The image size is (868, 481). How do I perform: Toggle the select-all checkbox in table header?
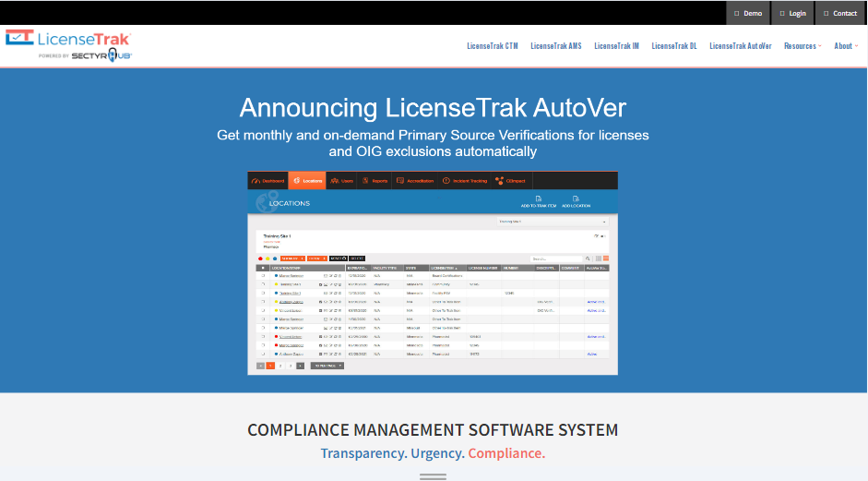coord(263,268)
